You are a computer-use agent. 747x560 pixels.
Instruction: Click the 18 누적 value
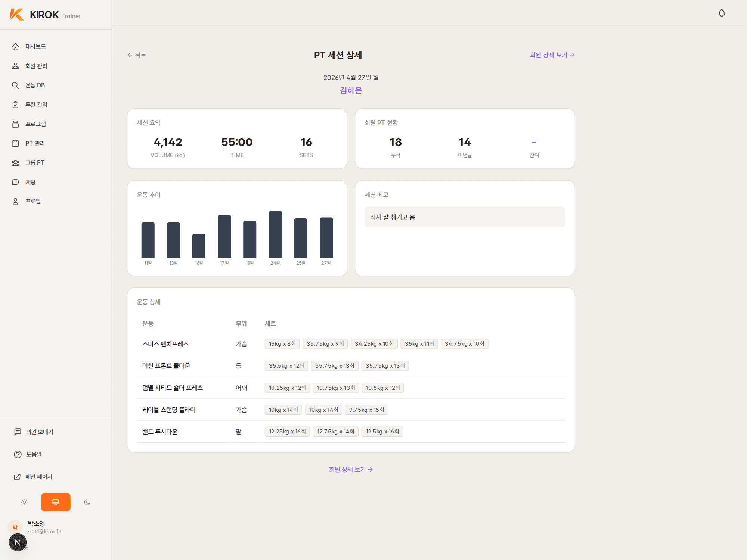click(x=396, y=142)
